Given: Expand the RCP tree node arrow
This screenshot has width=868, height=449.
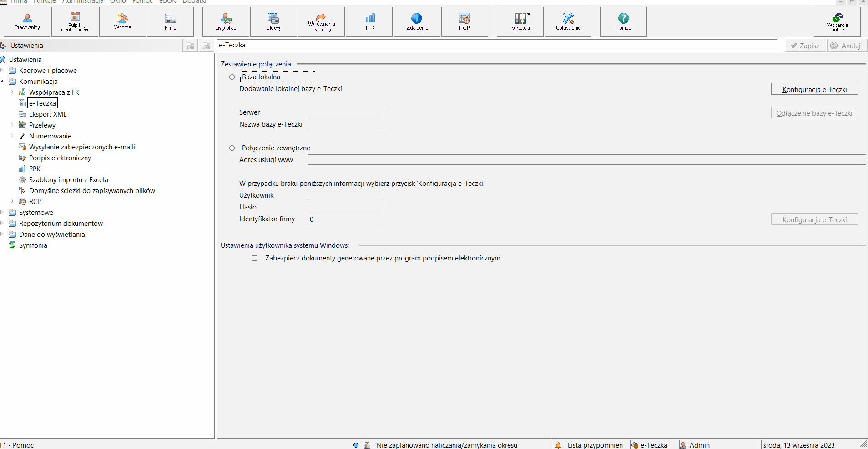Looking at the screenshot, I should tap(12, 201).
